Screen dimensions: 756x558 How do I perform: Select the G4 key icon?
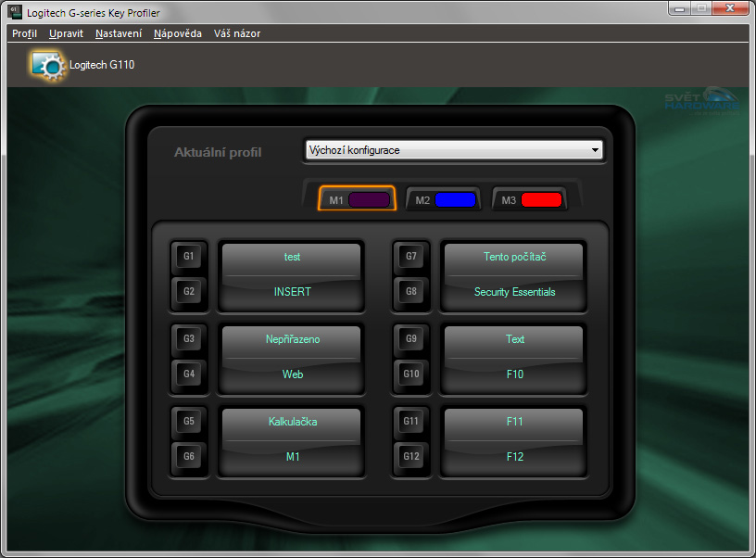189,374
